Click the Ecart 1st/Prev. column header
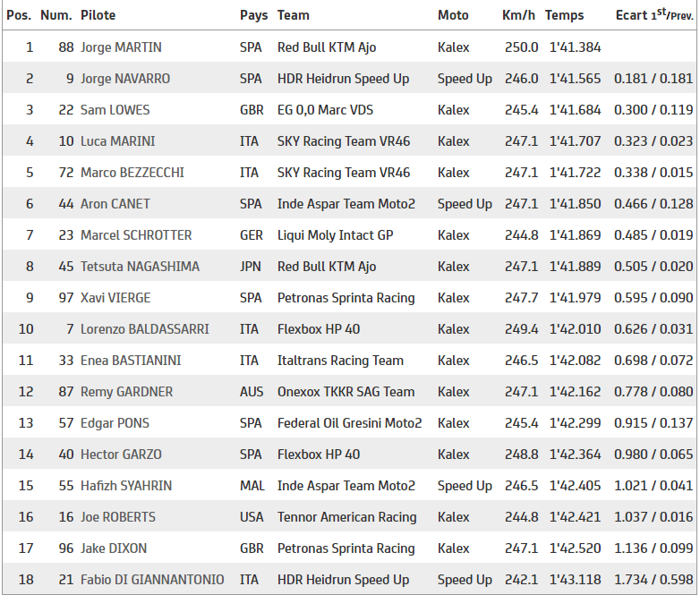The image size is (700, 595). coord(654,15)
